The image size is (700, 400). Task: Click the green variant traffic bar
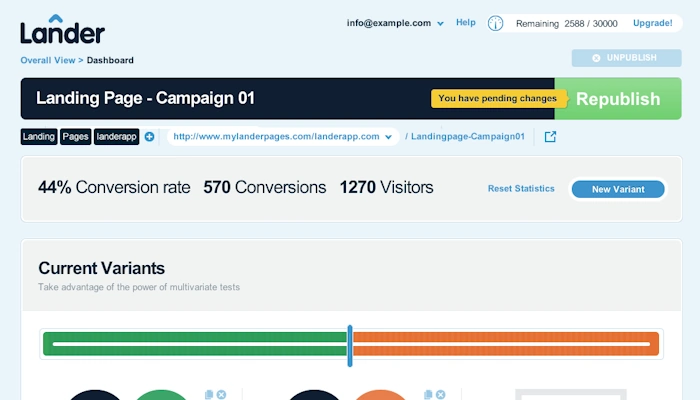pyautogui.click(x=195, y=344)
